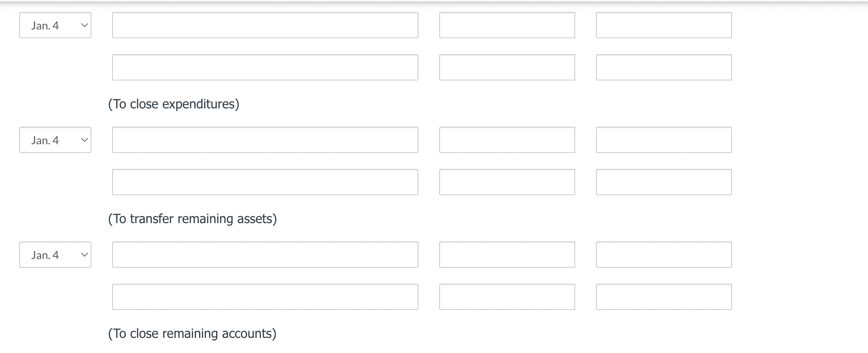Click the (To close remaining accounts) label

(192, 333)
